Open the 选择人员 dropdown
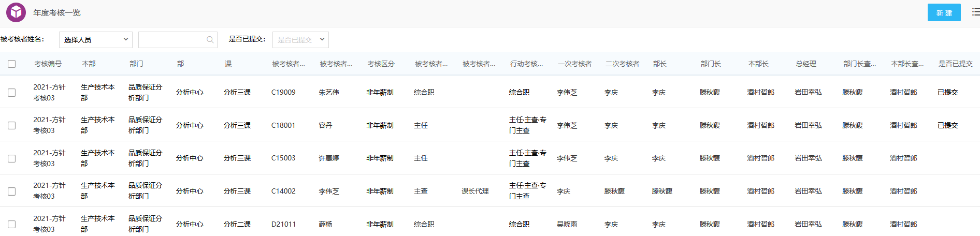The height and width of the screenshot is (236, 980). click(96, 40)
